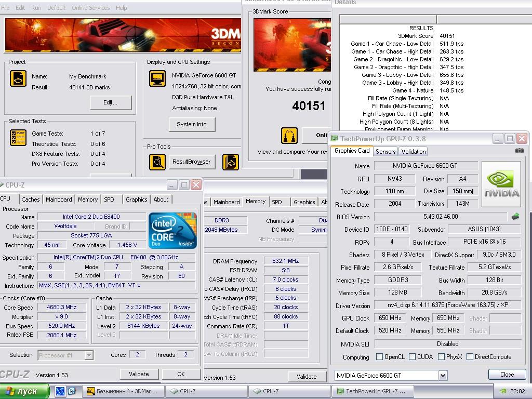Click the taskbar clock showing 22:02
532x399 pixels.
click(x=517, y=391)
